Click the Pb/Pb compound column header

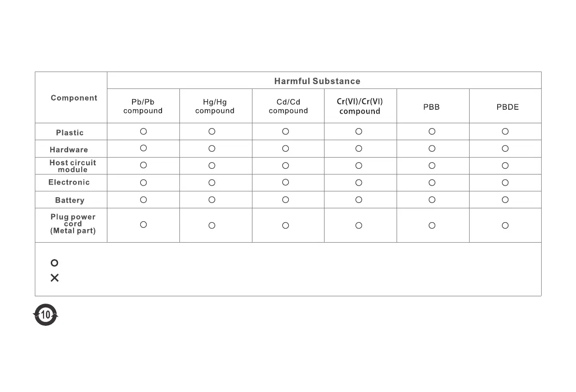(143, 106)
